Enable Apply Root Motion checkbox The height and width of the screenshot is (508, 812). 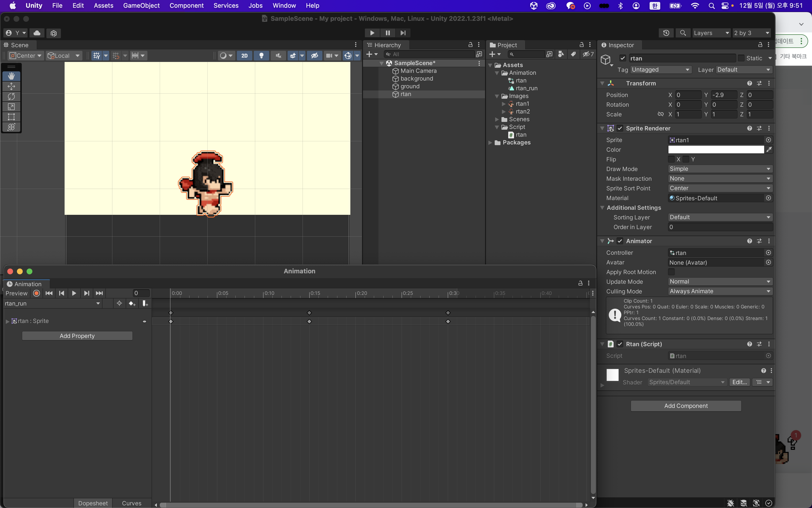tap(671, 272)
